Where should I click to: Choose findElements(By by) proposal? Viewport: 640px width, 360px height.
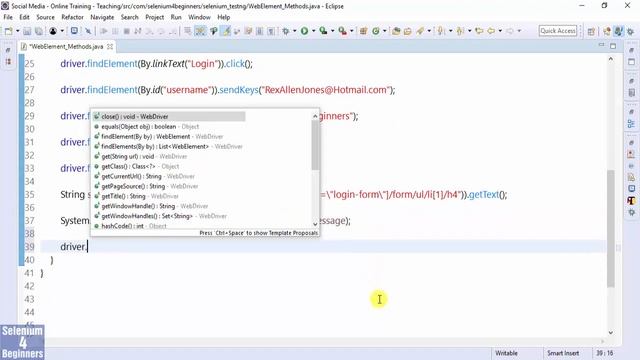168,146
